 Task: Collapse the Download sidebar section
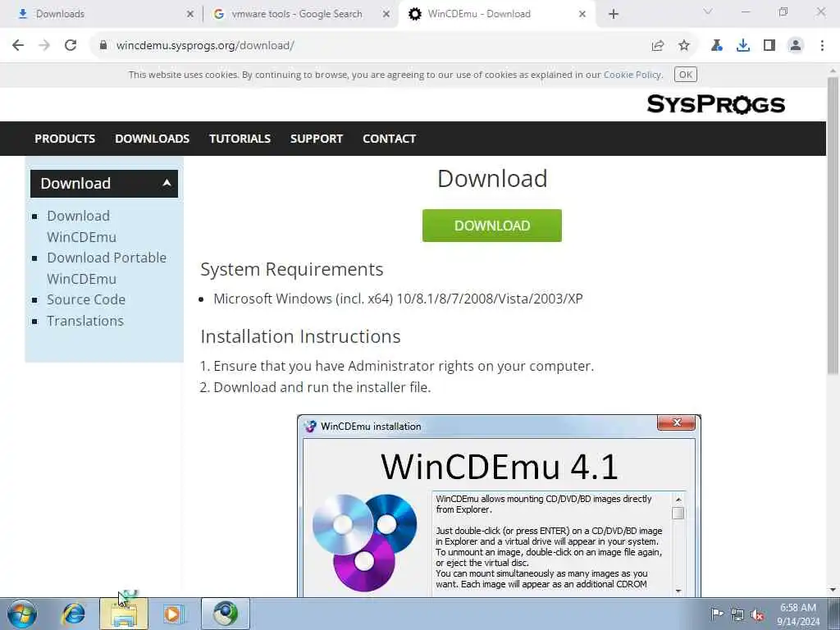[104, 183]
